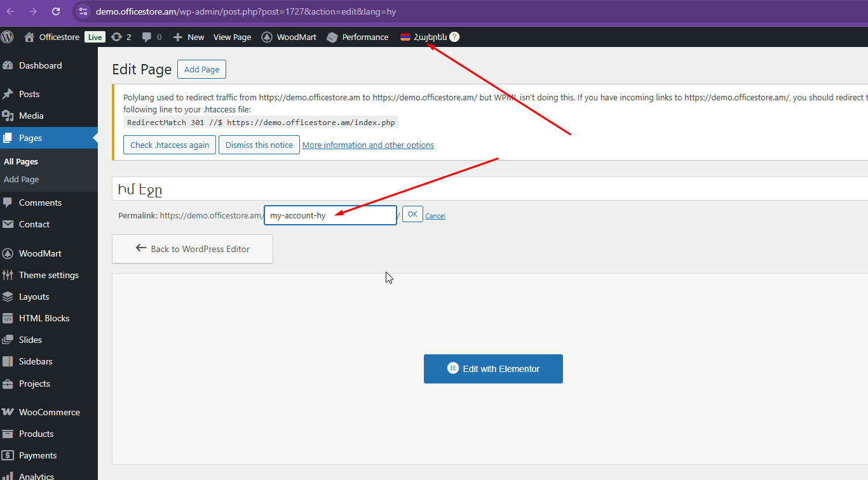Click the RedirectMatch 301 code line
The width and height of the screenshot is (868, 480).
tap(261, 123)
